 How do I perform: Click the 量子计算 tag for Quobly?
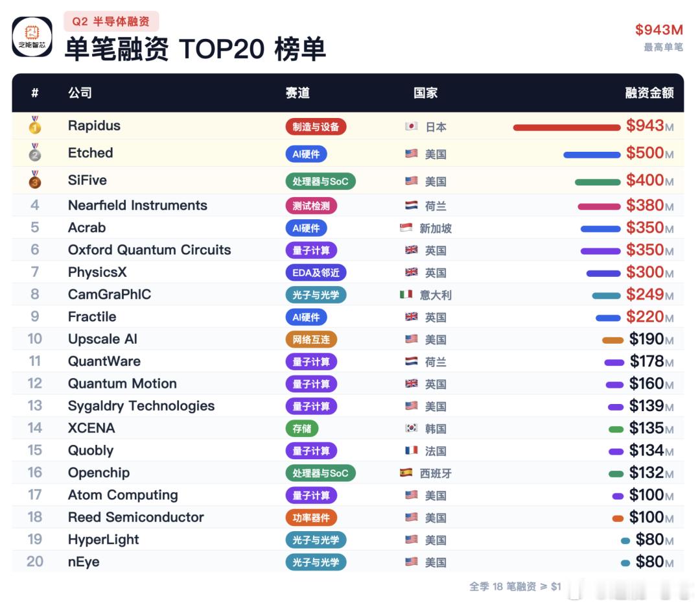click(x=310, y=451)
